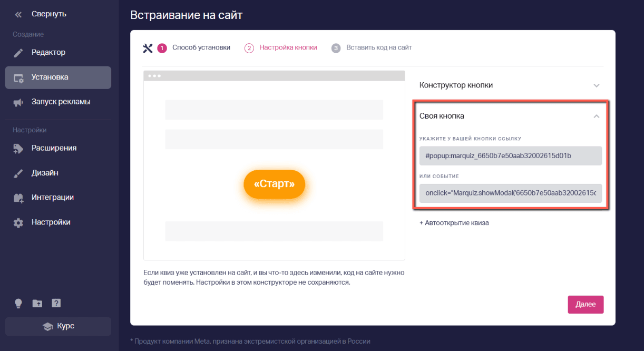Click the collapse sidebar double-chevron icon

pos(18,14)
